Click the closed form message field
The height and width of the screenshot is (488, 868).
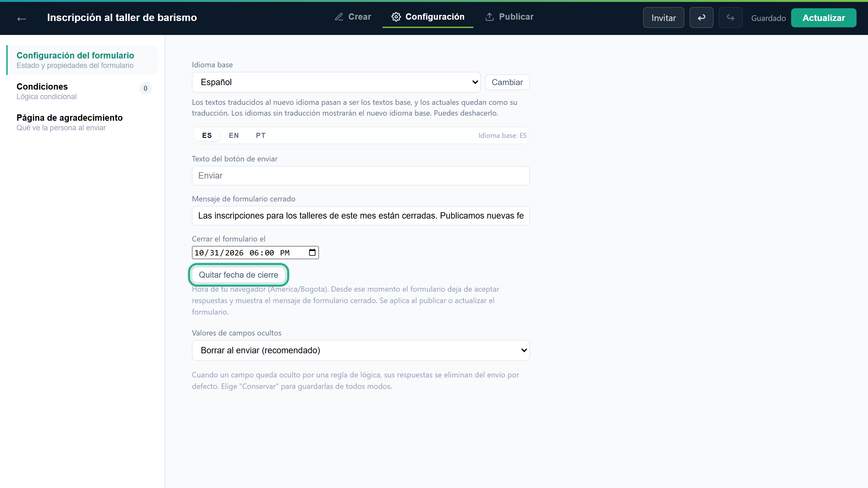click(361, 216)
